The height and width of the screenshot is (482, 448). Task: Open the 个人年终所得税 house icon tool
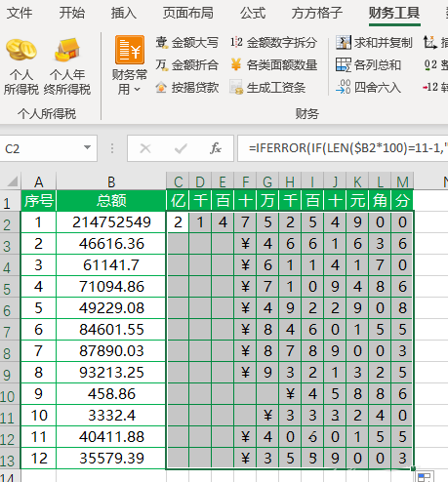[67, 66]
